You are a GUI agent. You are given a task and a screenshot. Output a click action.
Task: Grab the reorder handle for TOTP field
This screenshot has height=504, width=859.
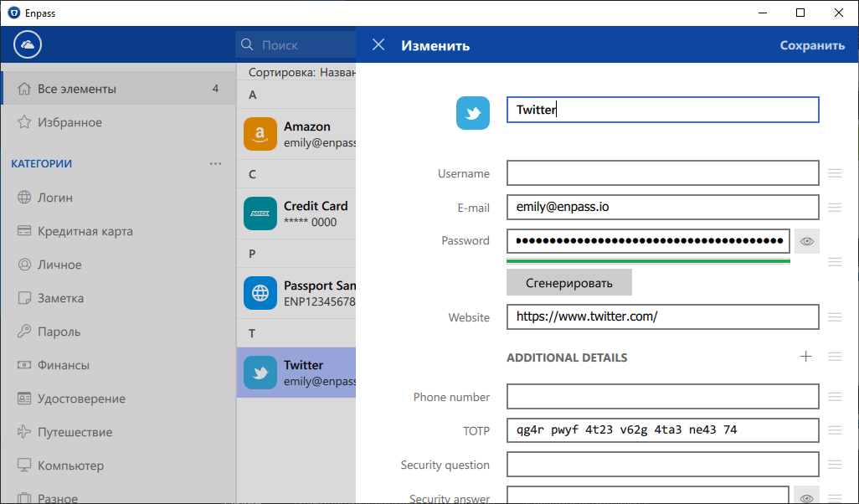pyautogui.click(x=835, y=430)
